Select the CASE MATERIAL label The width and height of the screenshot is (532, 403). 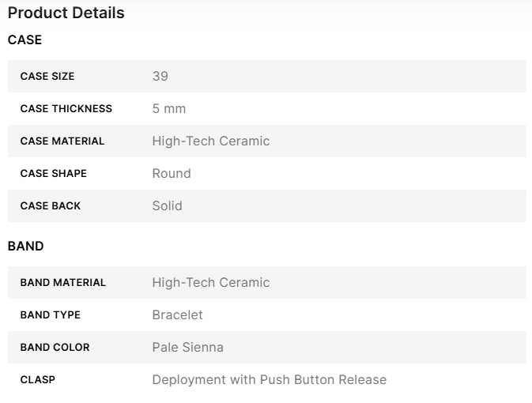62,141
